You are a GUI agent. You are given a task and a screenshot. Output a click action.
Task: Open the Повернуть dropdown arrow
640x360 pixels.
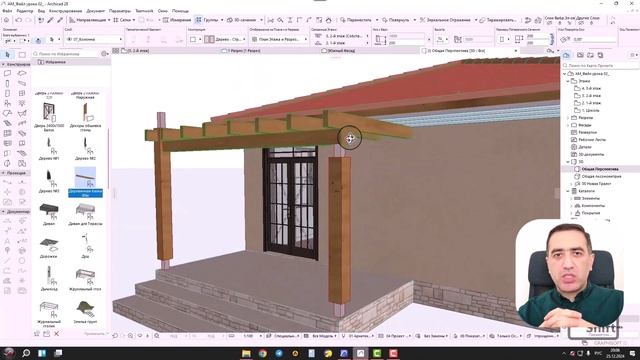(415, 20)
